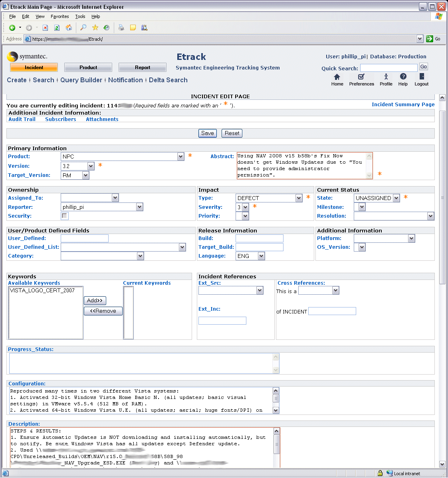Click the Logout icon
Screen dimensions: 448x478
[421, 77]
